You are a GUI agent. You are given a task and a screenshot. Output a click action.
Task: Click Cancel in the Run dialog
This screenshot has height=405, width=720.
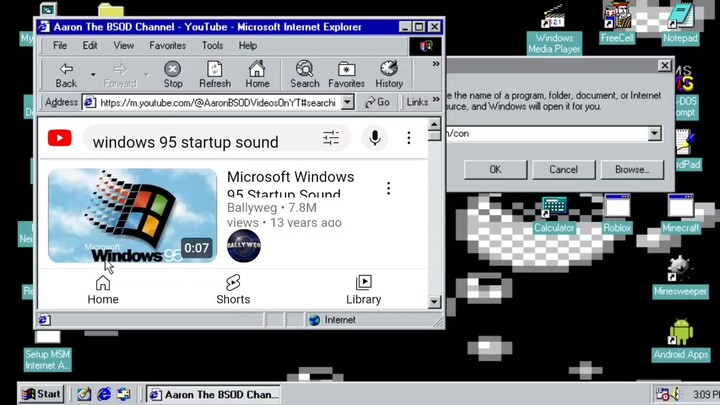tap(563, 169)
